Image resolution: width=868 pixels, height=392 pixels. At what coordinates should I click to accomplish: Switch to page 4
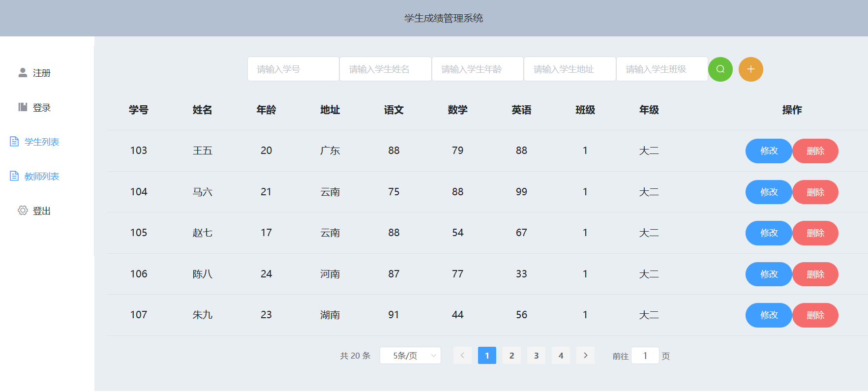point(561,356)
